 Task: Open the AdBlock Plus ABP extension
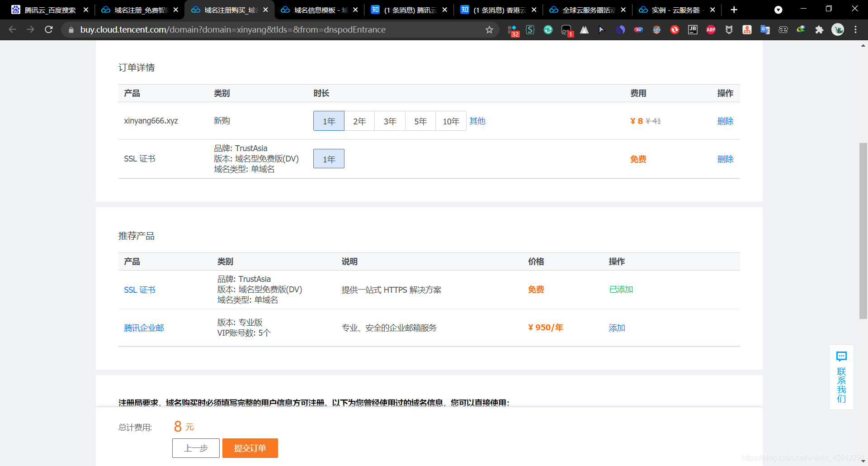coord(711,30)
